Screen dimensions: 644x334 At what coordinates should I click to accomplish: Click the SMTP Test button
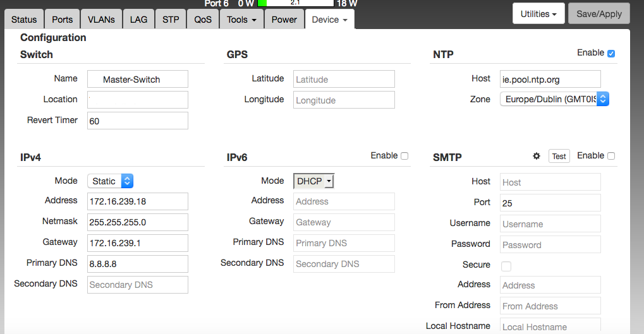tap(559, 157)
